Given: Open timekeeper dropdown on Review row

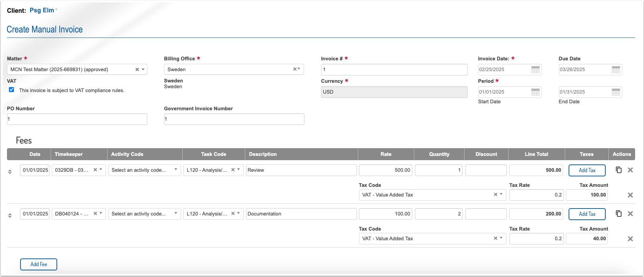Looking at the screenshot, I should [x=101, y=170].
